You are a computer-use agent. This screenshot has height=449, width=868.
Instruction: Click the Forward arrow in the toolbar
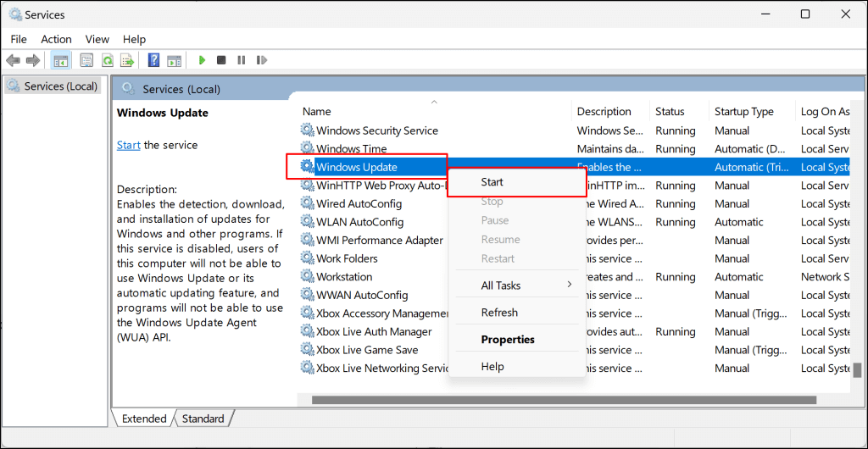click(x=33, y=60)
